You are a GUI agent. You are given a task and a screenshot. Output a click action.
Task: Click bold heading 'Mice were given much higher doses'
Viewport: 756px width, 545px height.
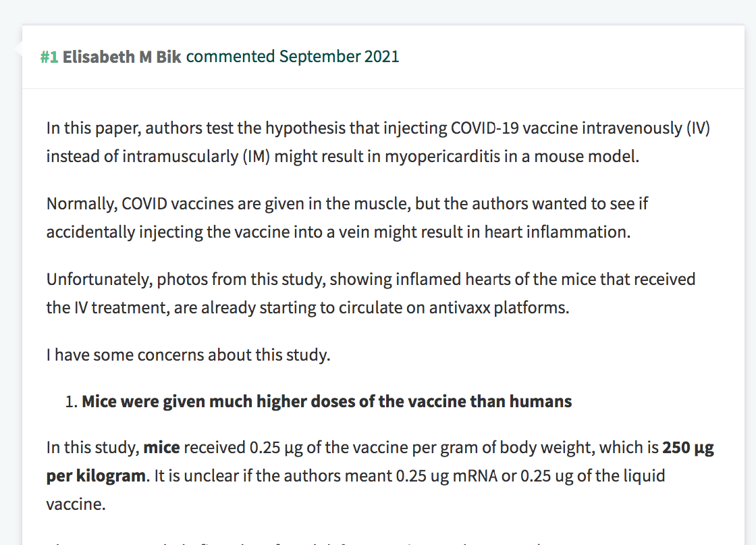click(x=327, y=402)
